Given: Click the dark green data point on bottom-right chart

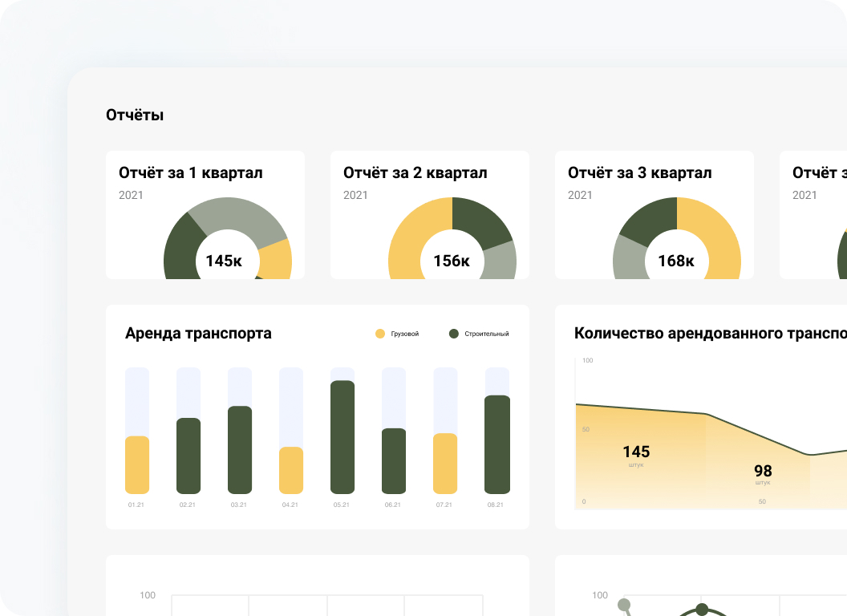Looking at the screenshot, I should pos(702,610).
